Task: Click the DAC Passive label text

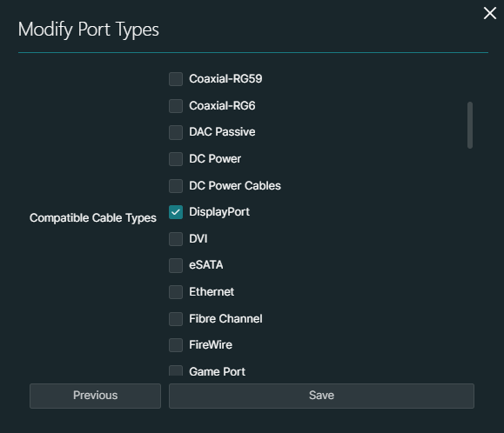Action: 222,132
